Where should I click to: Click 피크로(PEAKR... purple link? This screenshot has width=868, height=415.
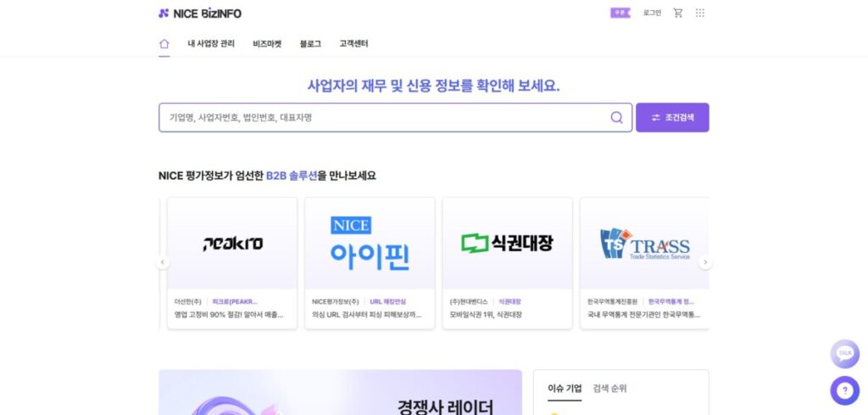click(x=235, y=302)
